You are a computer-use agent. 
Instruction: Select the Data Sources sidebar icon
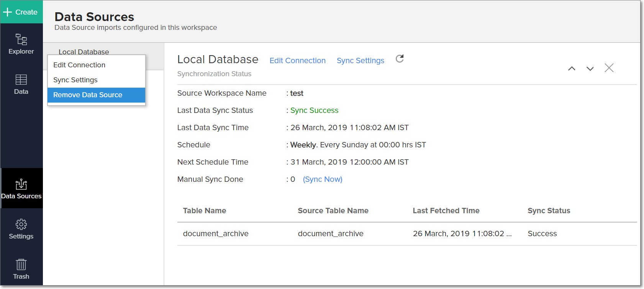pos(21,189)
